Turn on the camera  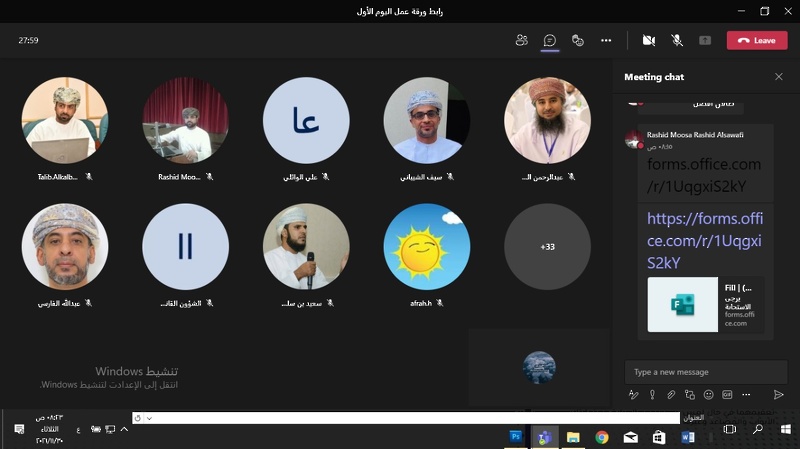[x=648, y=40]
